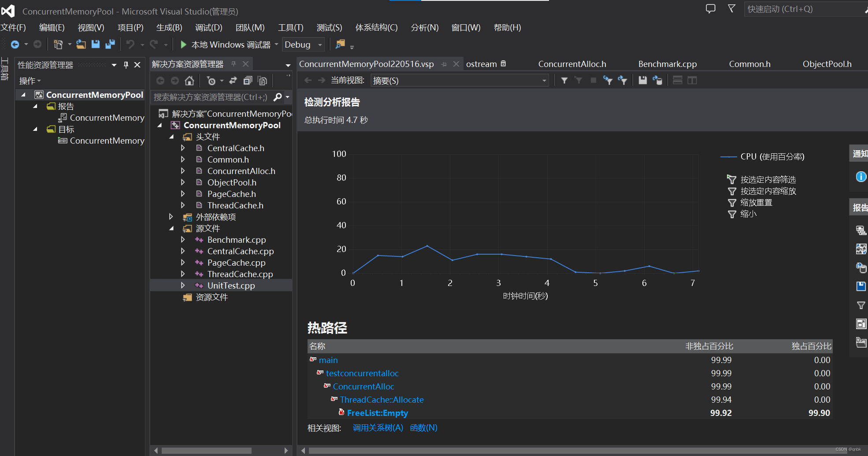This screenshot has width=868, height=456.
Task: Click the ThreadCache::Allocate link
Action: pyautogui.click(x=382, y=400)
